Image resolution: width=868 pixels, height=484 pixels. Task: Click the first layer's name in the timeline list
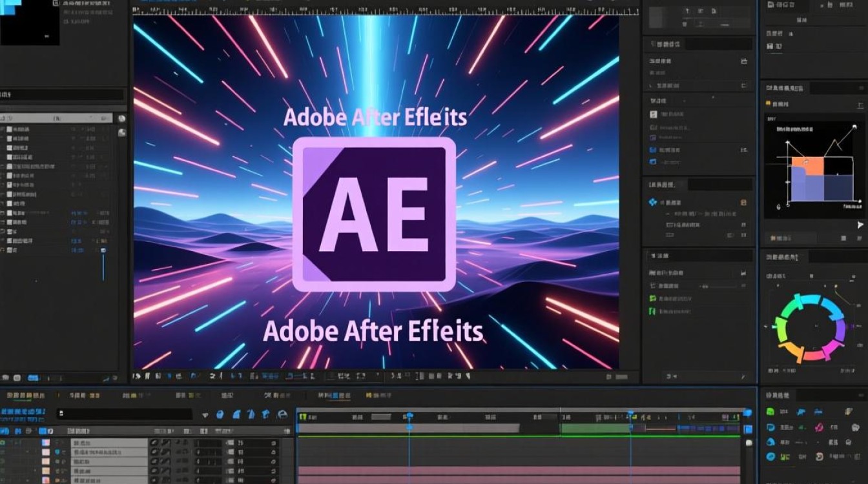(x=81, y=443)
